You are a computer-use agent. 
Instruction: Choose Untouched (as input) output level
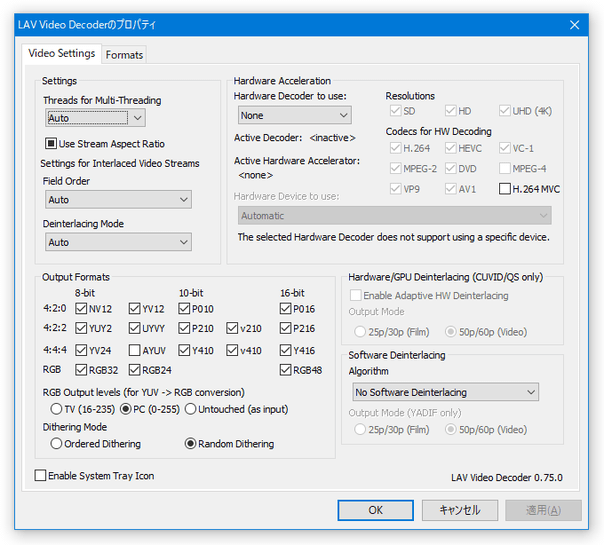coord(191,408)
